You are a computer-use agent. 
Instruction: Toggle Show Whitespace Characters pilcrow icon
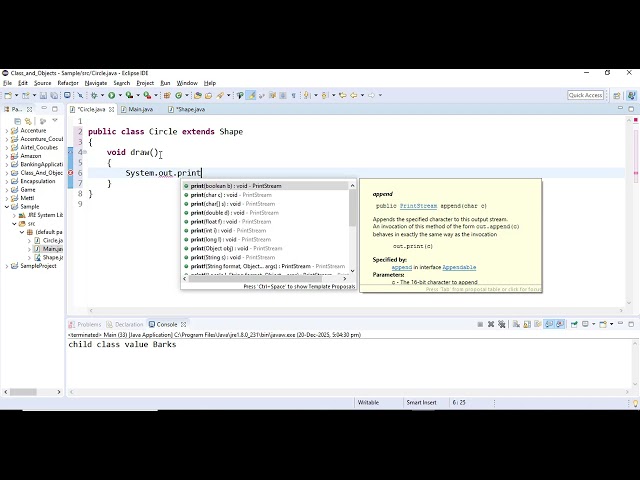(293, 96)
